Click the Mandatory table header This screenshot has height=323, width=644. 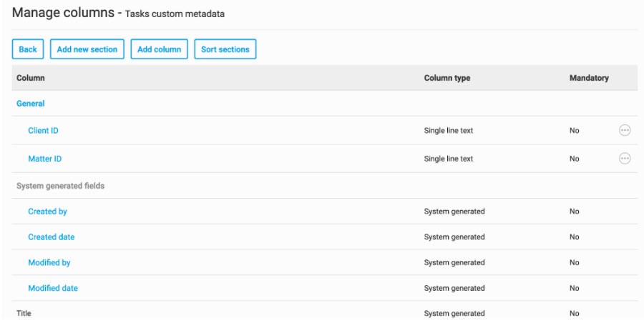click(589, 78)
